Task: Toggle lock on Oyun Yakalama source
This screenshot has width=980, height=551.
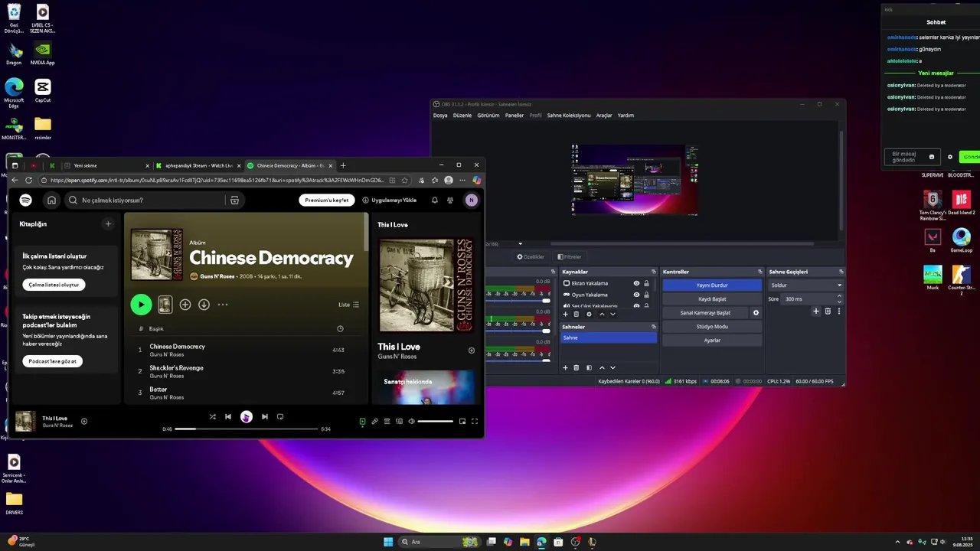Action: [646, 295]
